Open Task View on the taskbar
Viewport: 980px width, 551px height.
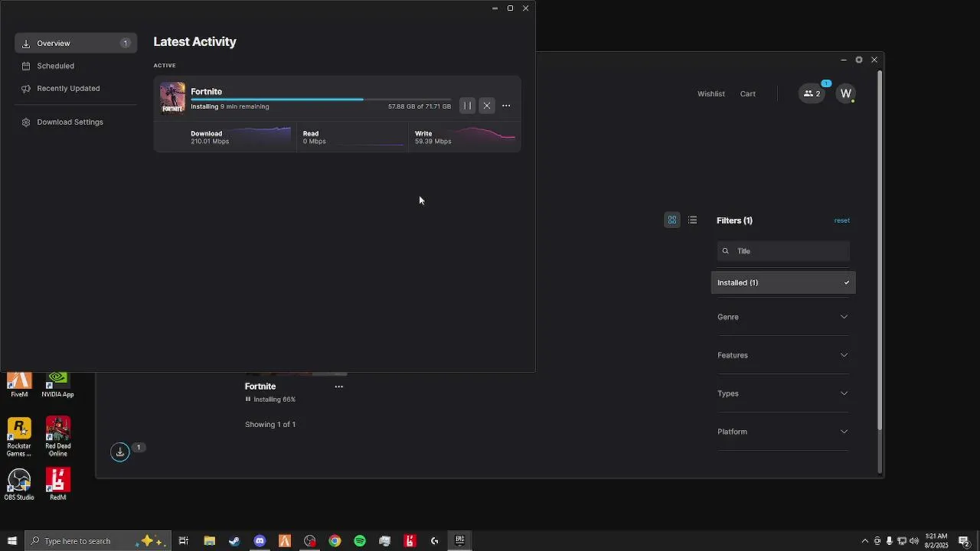[184, 541]
